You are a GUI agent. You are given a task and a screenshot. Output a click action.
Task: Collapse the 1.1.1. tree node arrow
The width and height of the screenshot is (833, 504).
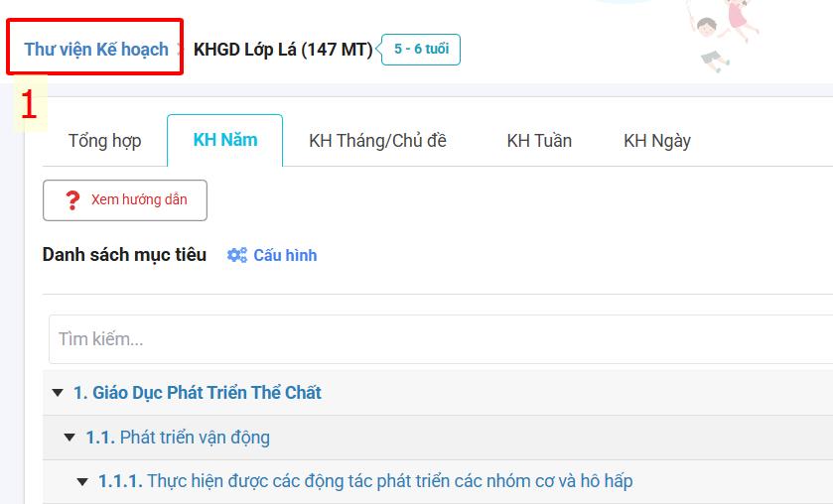pyautogui.click(x=82, y=482)
